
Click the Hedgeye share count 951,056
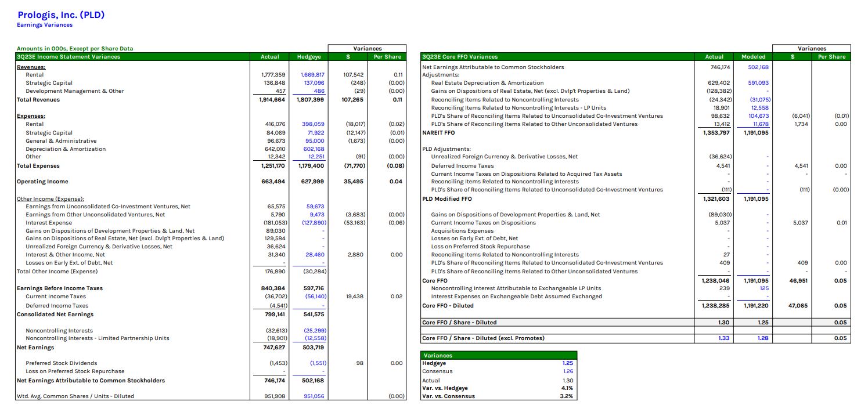[x=314, y=396]
